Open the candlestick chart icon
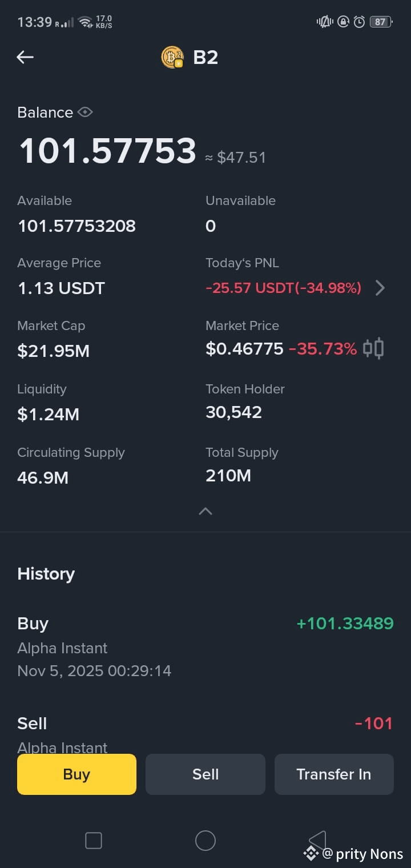Screen dimensions: 411x868 (x=373, y=348)
